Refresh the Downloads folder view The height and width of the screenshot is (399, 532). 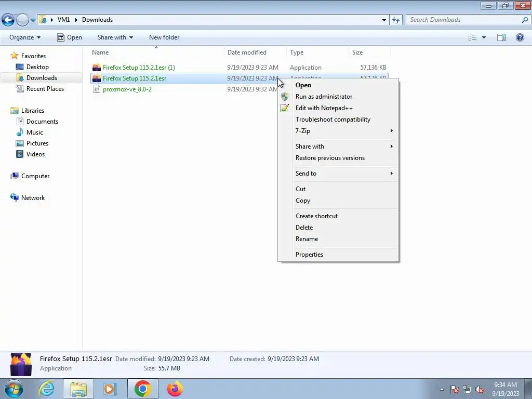395,20
